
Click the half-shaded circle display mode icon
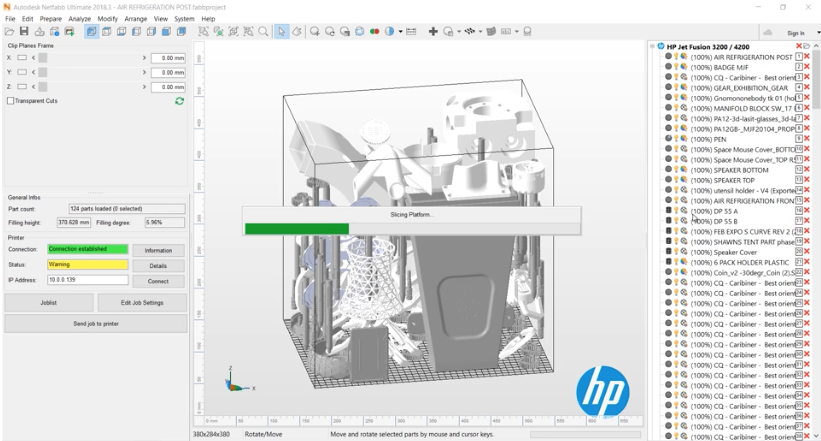coord(389,32)
